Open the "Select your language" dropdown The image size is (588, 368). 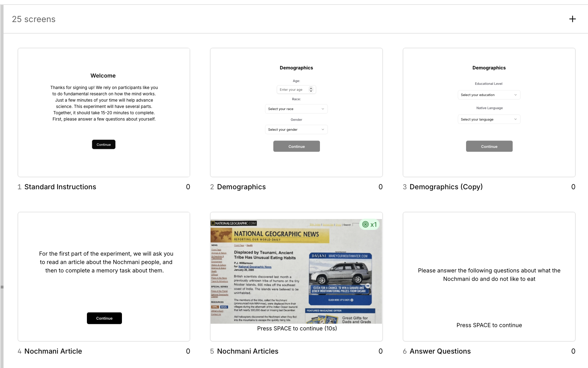click(x=489, y=119)
